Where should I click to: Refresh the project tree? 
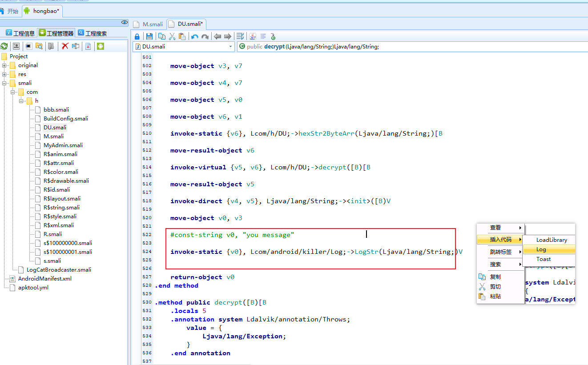pyautogui.click(x=4, y=46)
